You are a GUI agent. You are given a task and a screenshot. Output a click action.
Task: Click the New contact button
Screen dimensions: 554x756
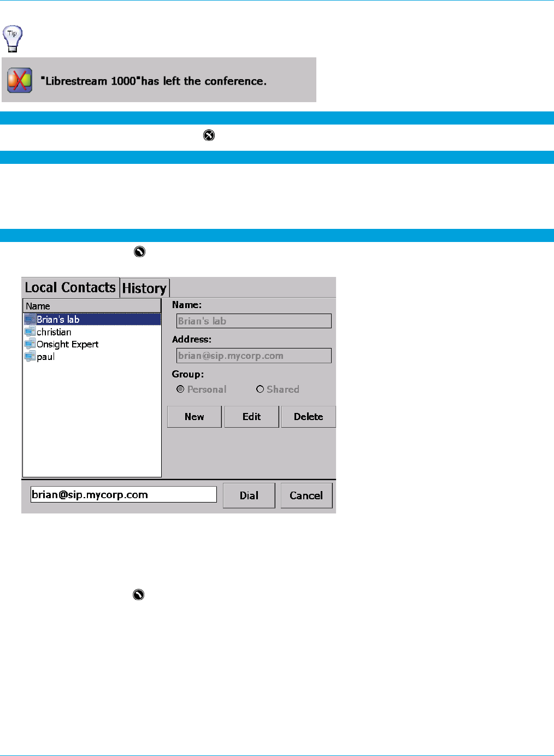[x=195, y=417]
